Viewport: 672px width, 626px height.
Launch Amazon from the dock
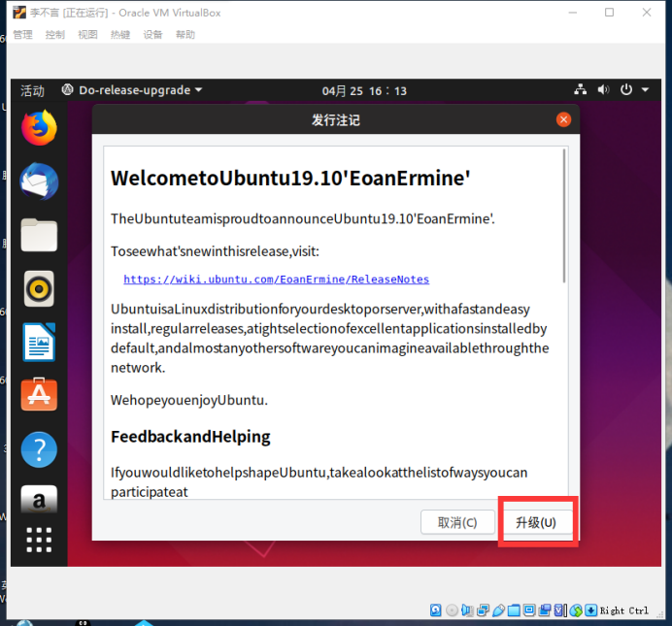tap(39, 499)
